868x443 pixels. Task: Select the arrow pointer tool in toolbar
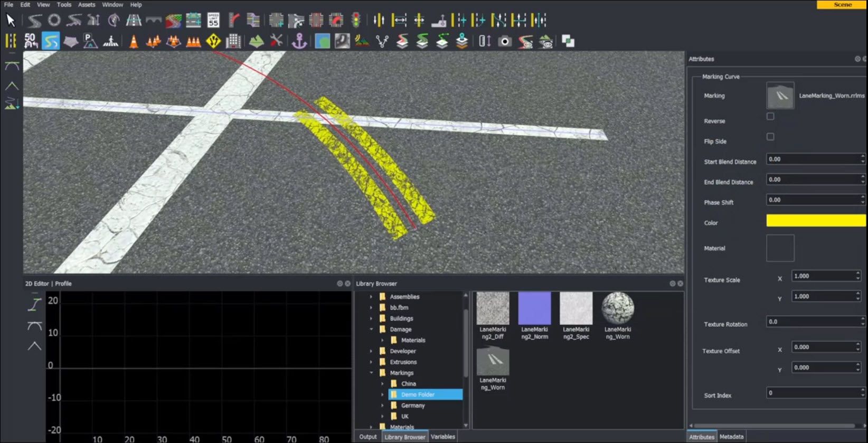pos(10,21)
